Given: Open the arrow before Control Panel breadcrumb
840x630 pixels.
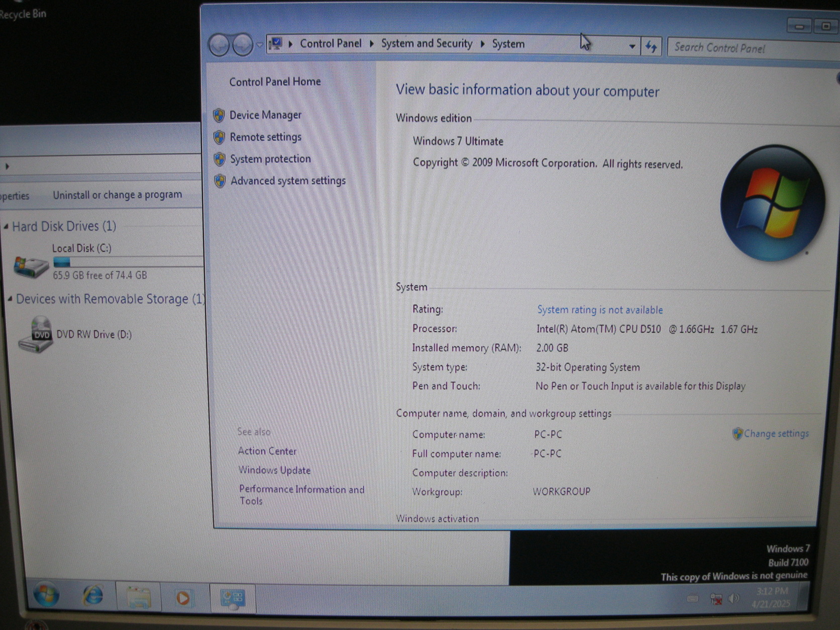Looking at the screenshot, I should point(291,44).
